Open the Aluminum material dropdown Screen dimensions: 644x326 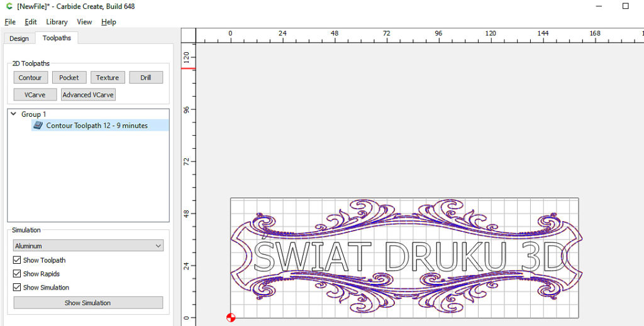click(88, 246)
